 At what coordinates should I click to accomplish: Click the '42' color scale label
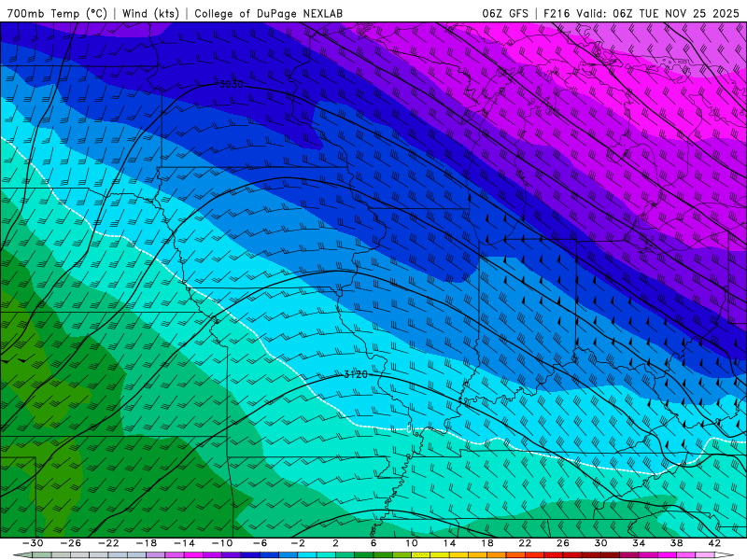pos(714,543)
